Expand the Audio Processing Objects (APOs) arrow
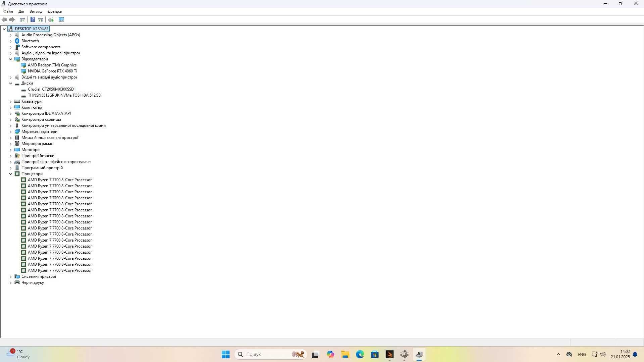 (10, 35)
